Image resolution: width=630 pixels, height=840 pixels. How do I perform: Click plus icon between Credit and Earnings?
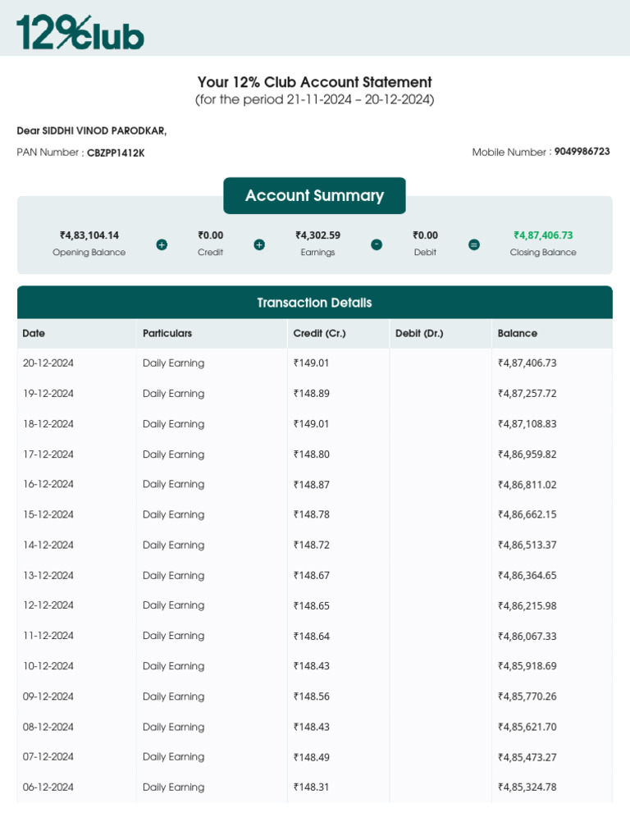point(259,244)
